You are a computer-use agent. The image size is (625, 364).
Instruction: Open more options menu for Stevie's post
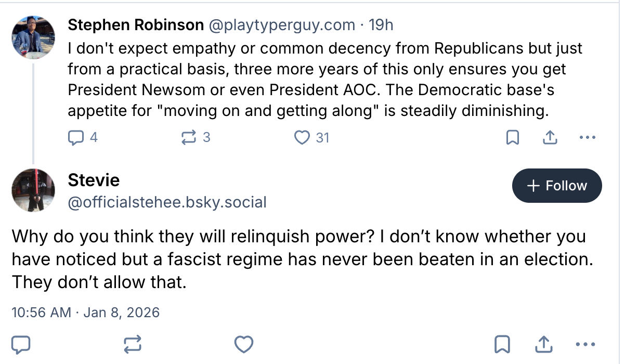coord(585,344)
